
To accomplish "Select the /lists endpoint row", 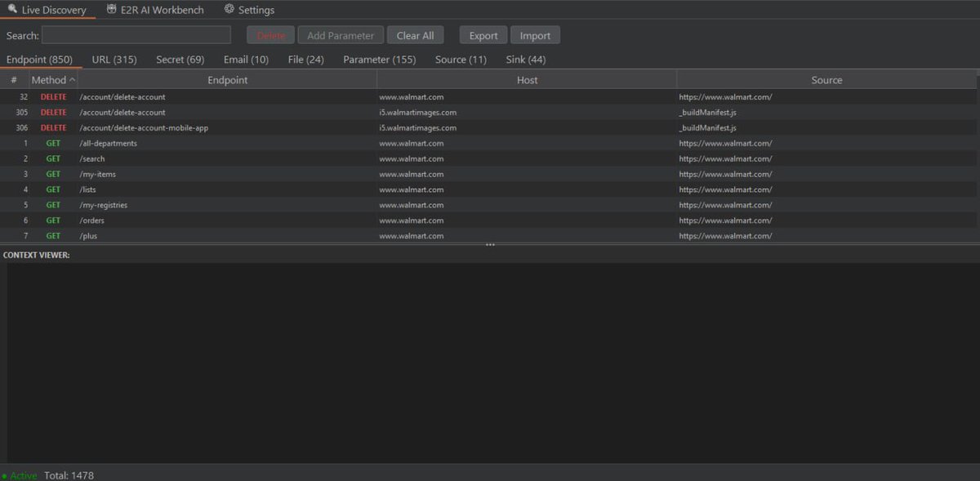I will pos(488,190).
